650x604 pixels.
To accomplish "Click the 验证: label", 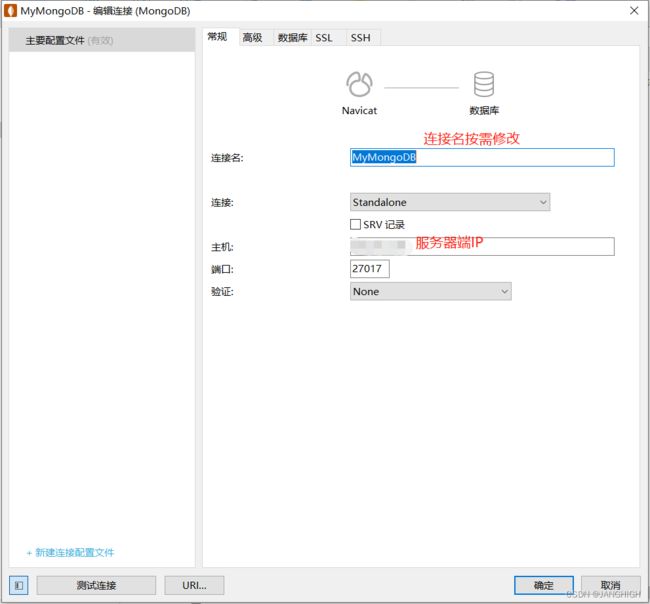I will pyautogui.click(x=222, y=291).
